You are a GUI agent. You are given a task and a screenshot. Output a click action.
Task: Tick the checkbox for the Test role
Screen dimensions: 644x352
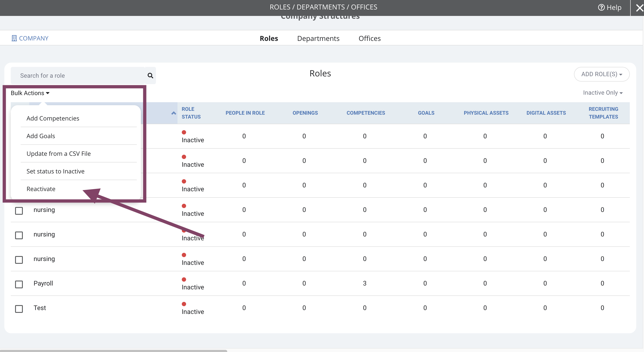coord(19,309)
